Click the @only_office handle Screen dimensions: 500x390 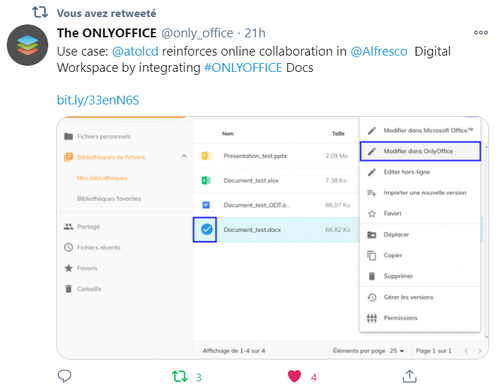click(x=197, y=33)
